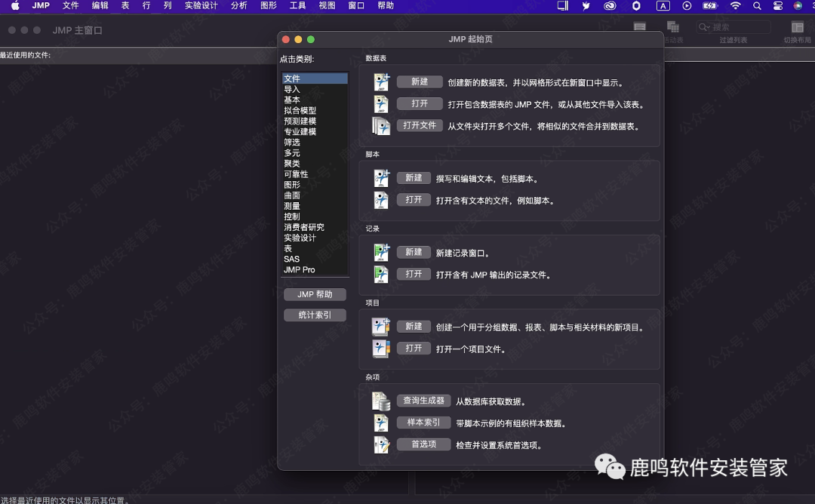This screenshot has width=815, height=504.
Task: Open the 文件 menu in the menu bar
Action: [70, 6]
